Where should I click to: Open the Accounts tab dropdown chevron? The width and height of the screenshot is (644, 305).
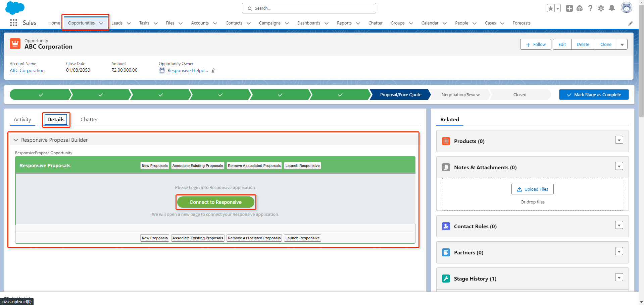pyautogui.click(x=215, y=23)
